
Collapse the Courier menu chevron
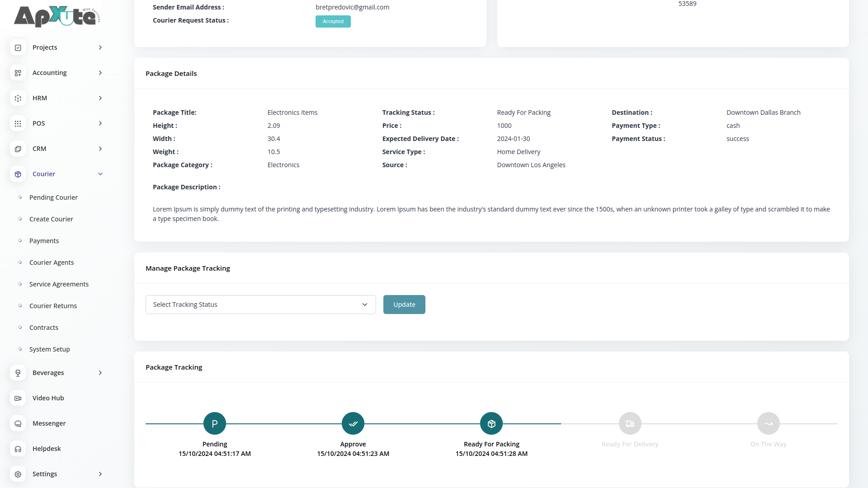[x=100, y=174]
